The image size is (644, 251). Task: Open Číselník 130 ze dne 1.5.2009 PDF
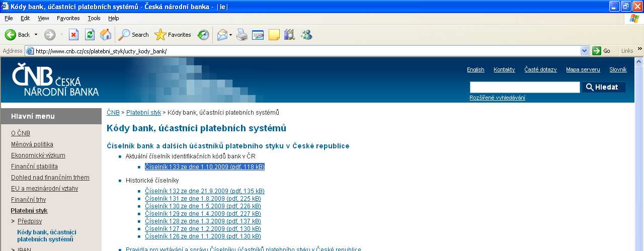[x=203, y=206]
